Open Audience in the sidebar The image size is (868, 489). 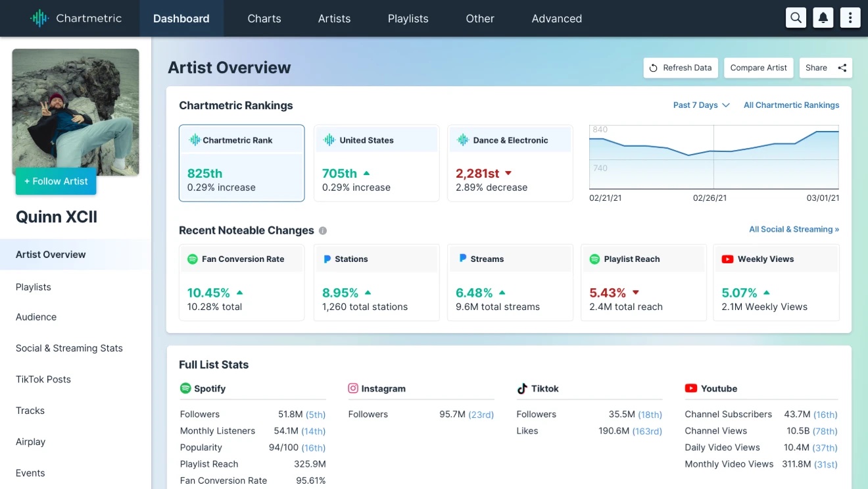tap(36, 317)
